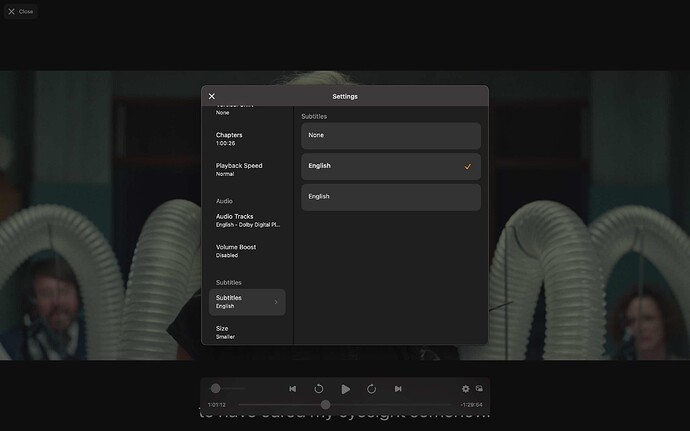Image resolution: width=690 pixels, height=431 pixels.
Task: Select the Subtitles English row in sidebar
Action: click(x=247, y=302)
